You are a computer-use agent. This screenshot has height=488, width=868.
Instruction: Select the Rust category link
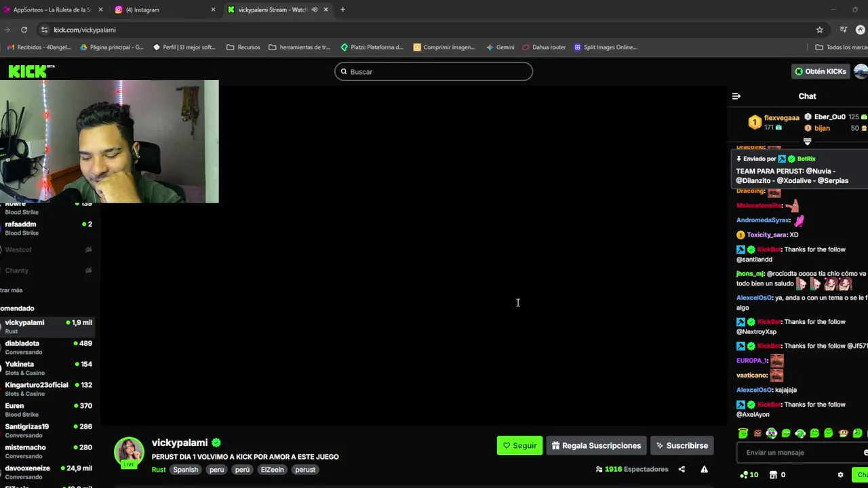point(158,470)
